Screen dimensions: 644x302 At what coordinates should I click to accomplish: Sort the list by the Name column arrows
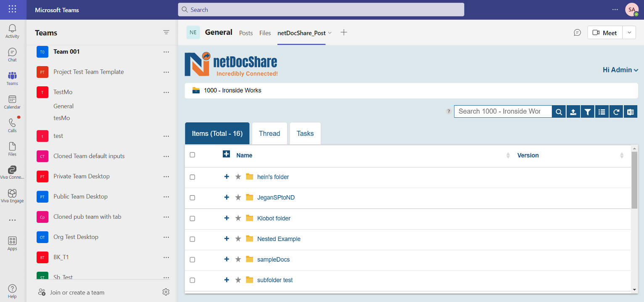508,156
